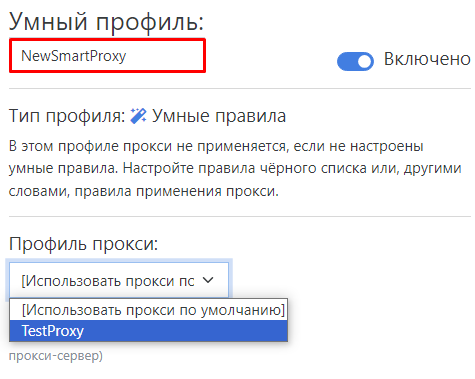Click the Умный профиль heading
475x379 pixels.
[106, 22]
